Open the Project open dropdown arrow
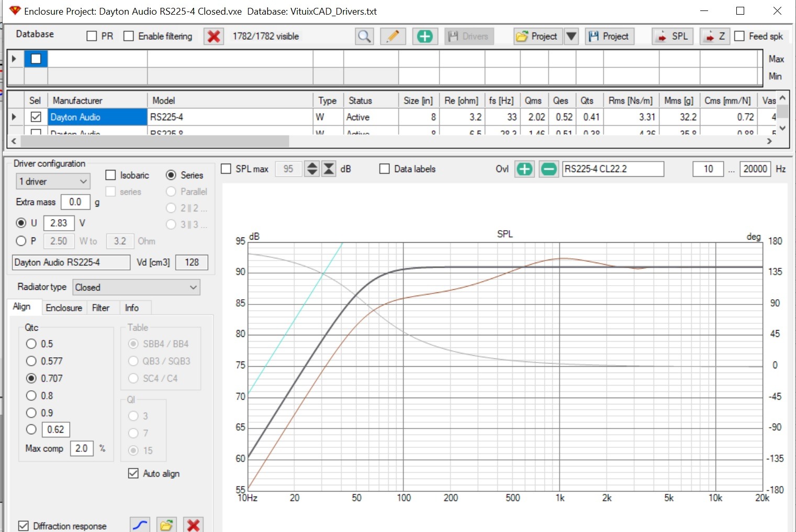 click(x=571, y=36)
